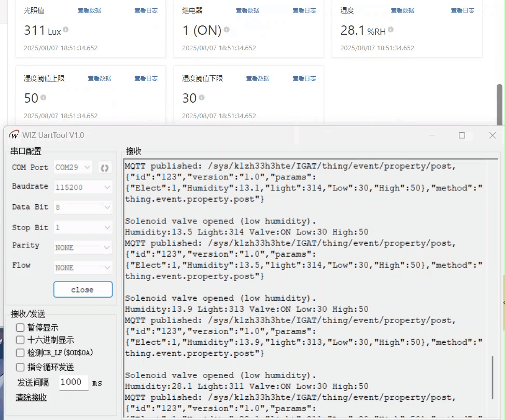Open the COM Port dropdown
The image size is (505, 420).
click(73, 167)
